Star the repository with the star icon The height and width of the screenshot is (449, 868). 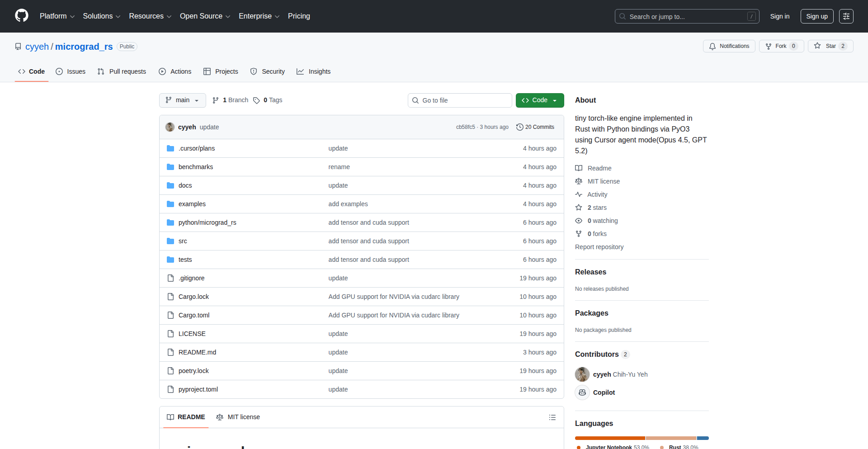(818, 46)
